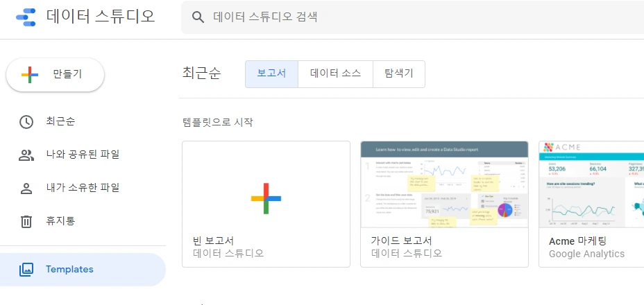Viewport: 644px width, 305px height.
Task: Click the Data Studio logo icon
Action: click(x=26, y=17)
